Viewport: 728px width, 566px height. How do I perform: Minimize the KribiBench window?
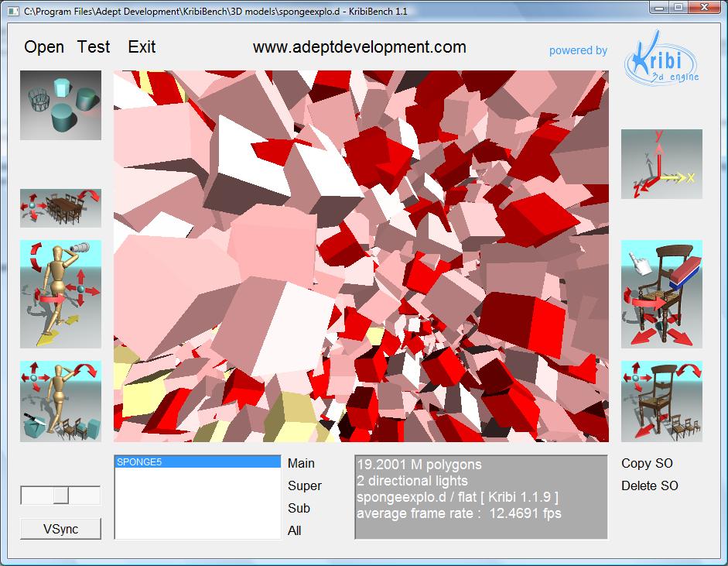pyautogui.click(x=658, y=8)
